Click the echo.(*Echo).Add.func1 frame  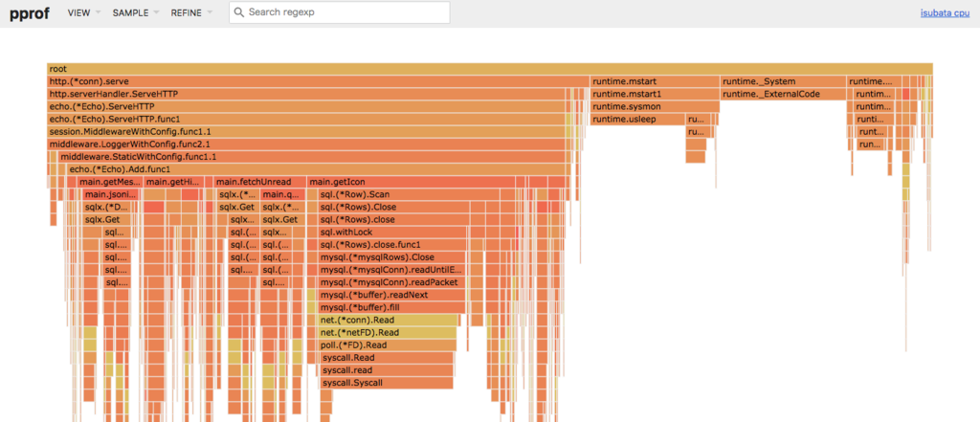[x=318, y=169]
